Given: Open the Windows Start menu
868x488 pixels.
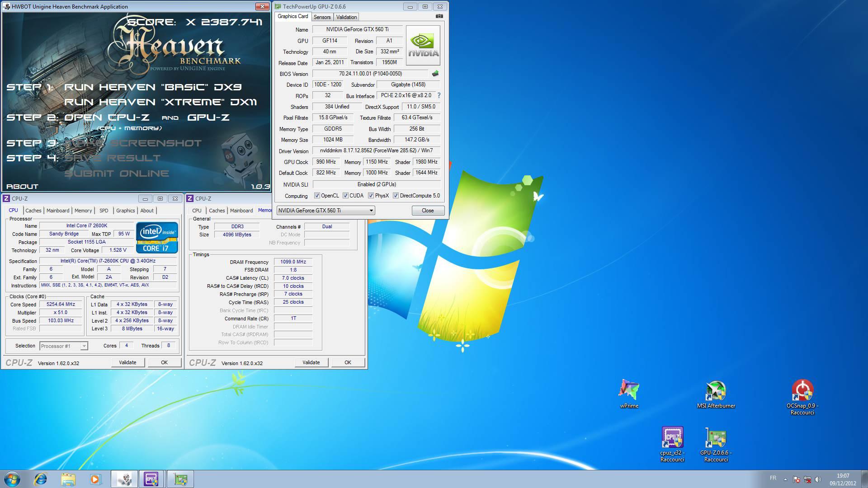Looking at the screenshot, I should coord(12,479).
